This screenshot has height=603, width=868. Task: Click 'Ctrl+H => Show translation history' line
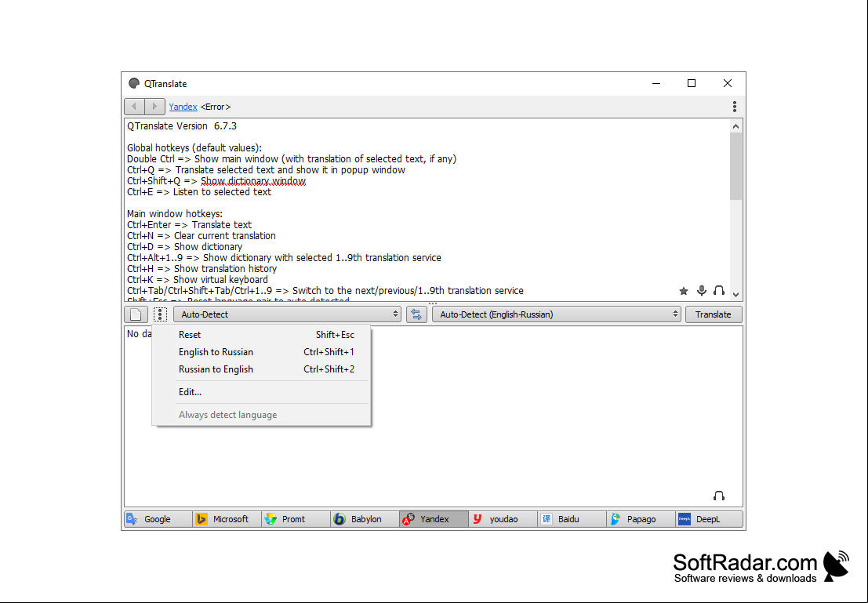tap(202, 268)
